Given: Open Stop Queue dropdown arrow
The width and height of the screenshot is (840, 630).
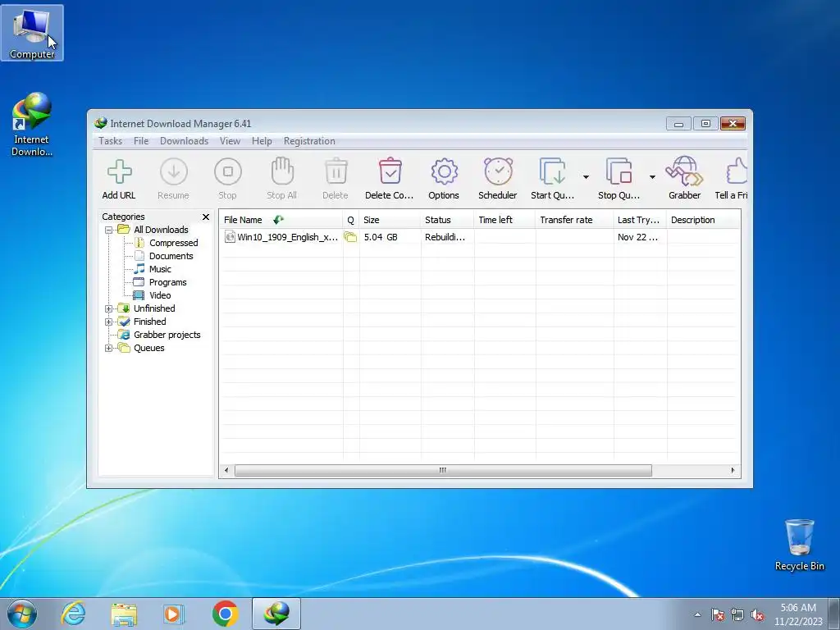Looking at the screenshot, I should (x=652, y=177).
